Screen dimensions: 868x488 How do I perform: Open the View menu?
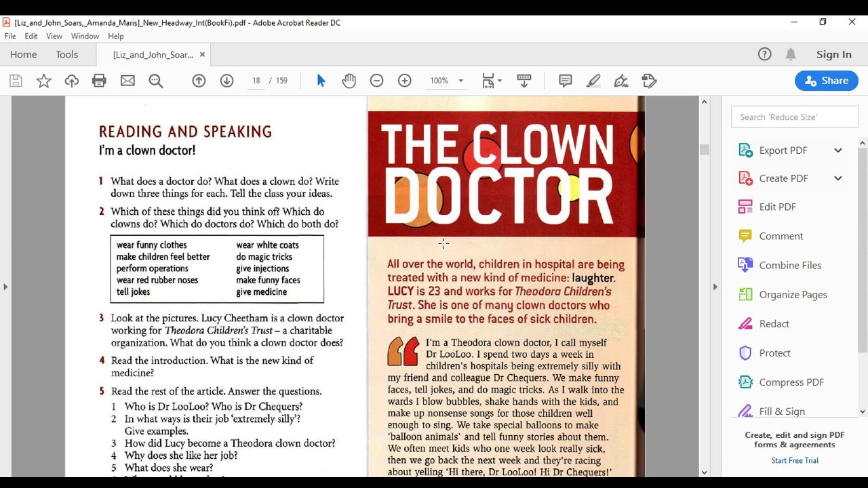point(54,36)
